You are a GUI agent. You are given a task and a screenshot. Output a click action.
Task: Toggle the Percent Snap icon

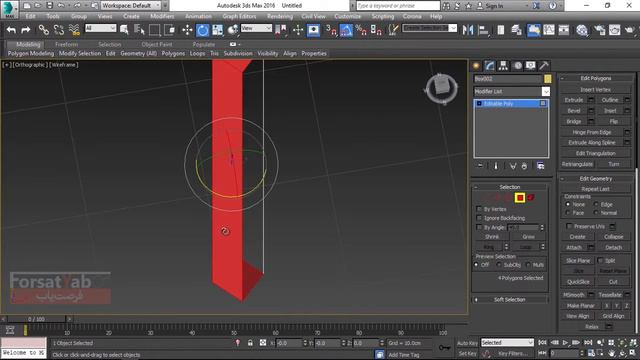click(361, 30)
